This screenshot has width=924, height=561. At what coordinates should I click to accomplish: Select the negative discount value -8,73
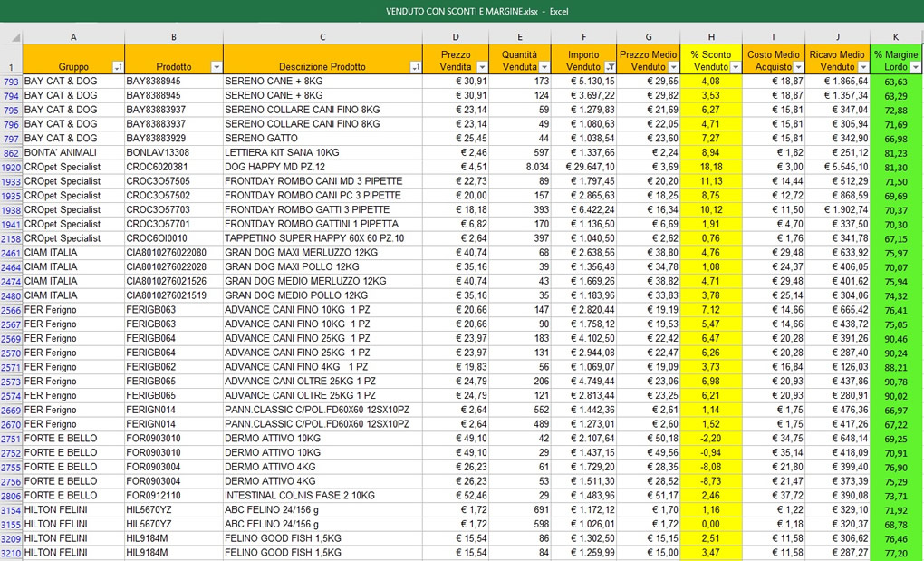click(711, 481)
